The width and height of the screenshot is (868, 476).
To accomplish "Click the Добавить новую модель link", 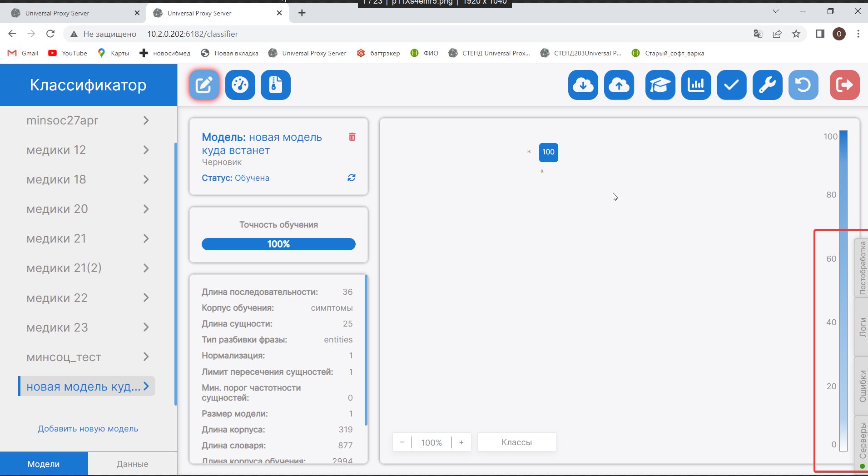I will 88,429.
